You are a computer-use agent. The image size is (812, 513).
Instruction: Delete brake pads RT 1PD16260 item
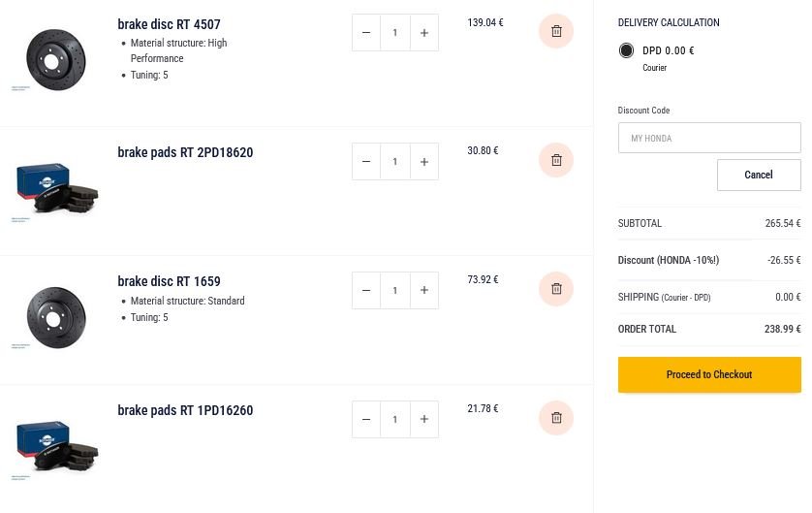(x=556, y=418)
